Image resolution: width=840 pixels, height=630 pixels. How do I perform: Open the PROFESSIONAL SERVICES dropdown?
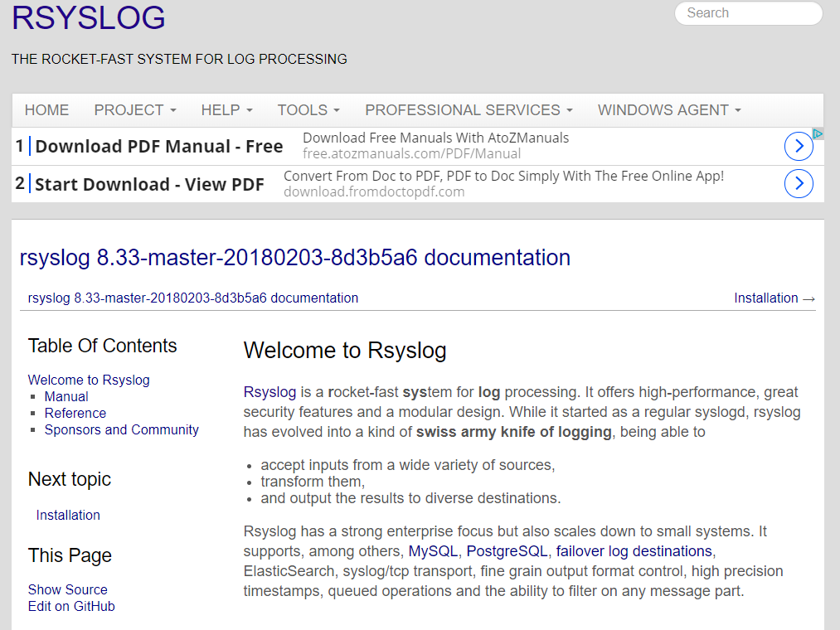[x=468, y=109]
